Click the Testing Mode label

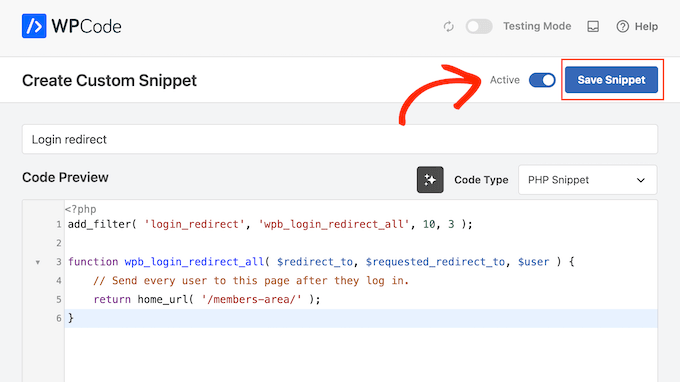[x=537, y=26]
